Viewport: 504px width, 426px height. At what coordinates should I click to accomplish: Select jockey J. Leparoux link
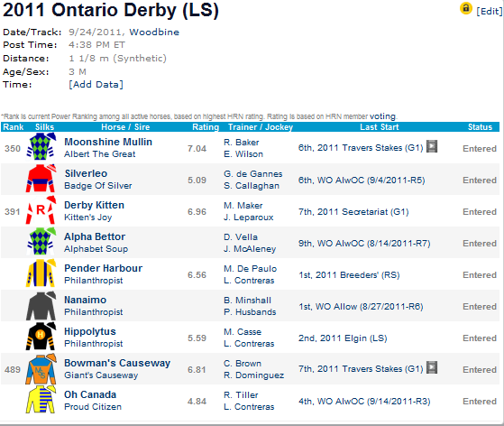pyautogui.click(x=249, y=218)
